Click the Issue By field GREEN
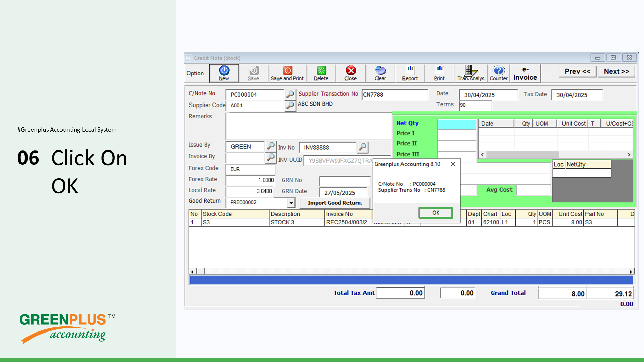The image size is (644, 362). [245, 147]
